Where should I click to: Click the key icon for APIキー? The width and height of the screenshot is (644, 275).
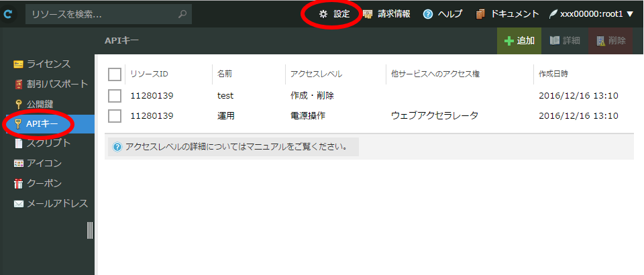[x=17, y=124]
